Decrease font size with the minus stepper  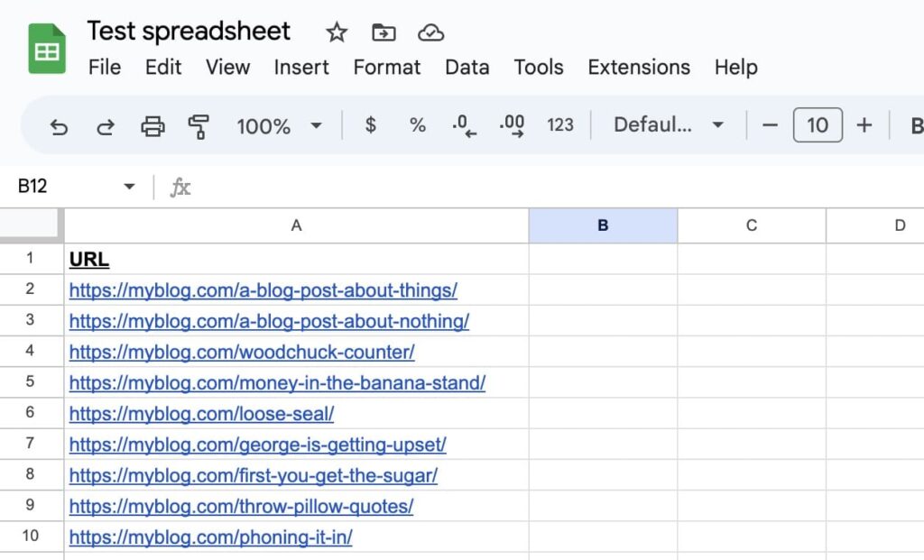[x=770, y=125]
